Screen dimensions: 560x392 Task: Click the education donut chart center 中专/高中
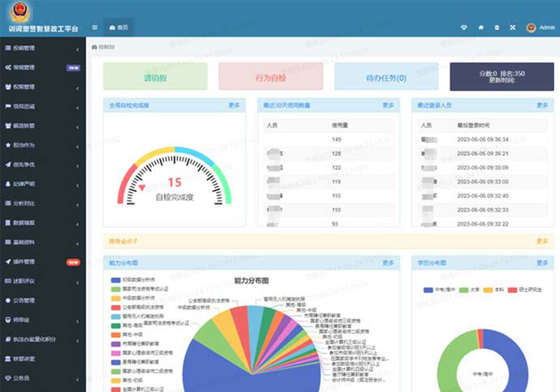[x=483, y=374]
